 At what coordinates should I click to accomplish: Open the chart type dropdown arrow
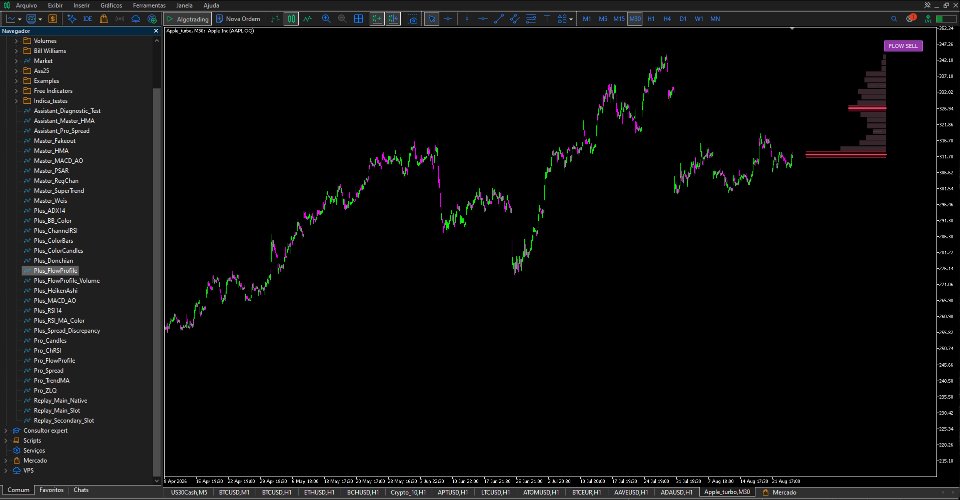[20, 19]
